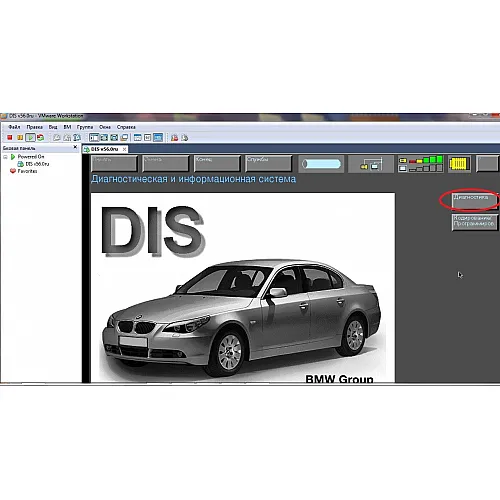The width and height of the screenshot is (500, 500).
Task: Click the Appliance view toolbar icon
Action: pyautogui.click(x=148, y=137)
